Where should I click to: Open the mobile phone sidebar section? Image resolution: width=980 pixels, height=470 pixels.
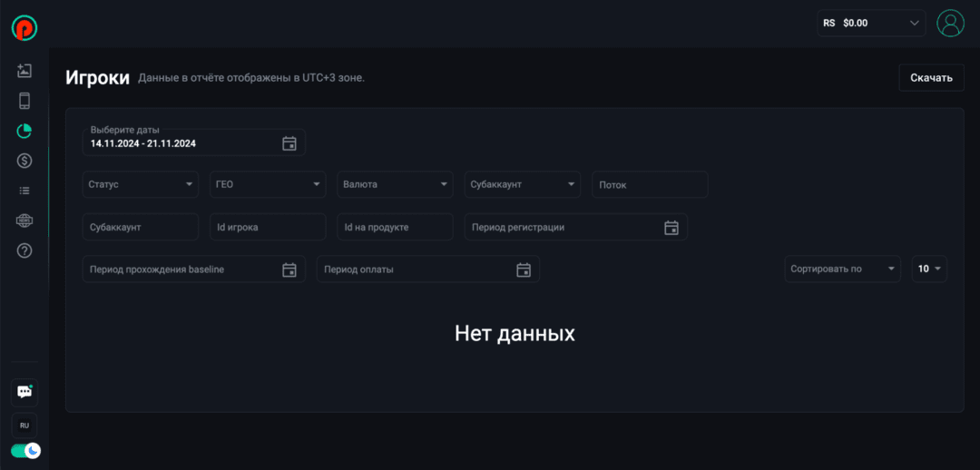24,101
